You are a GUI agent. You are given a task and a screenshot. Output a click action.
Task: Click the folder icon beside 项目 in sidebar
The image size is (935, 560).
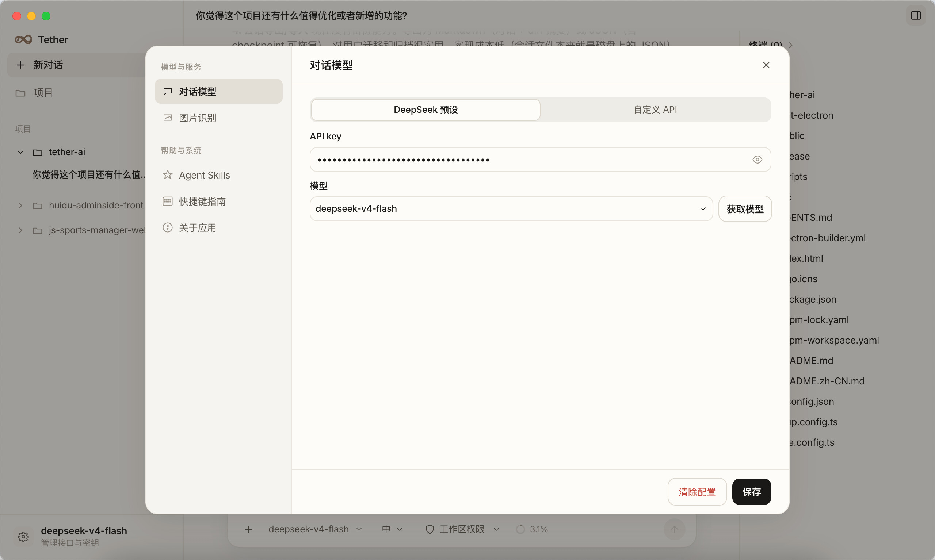(x=20, y=93)
